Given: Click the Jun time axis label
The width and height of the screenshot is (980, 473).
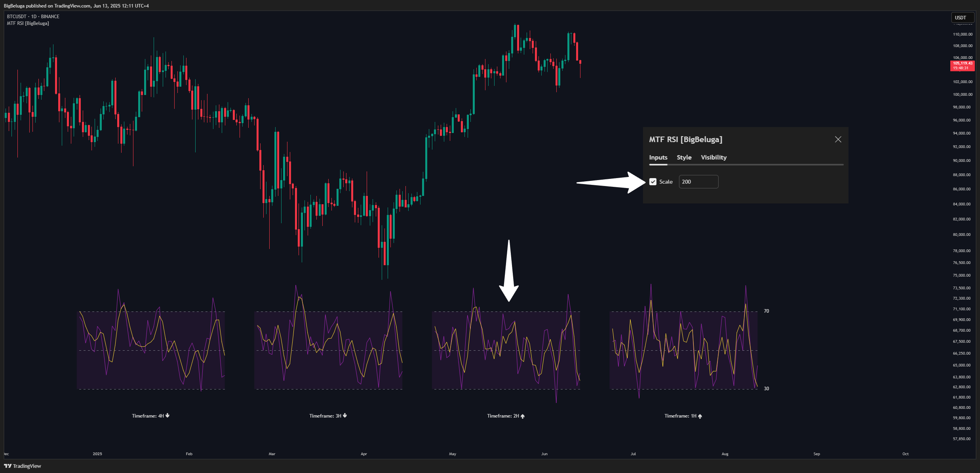Looking at the screenshot, I should pos(544,454).
